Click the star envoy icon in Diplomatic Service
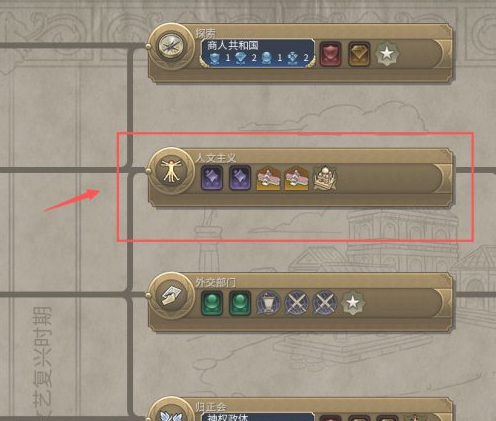The height and width of the screenshot is (421, 496). click(x=353, y=303)
